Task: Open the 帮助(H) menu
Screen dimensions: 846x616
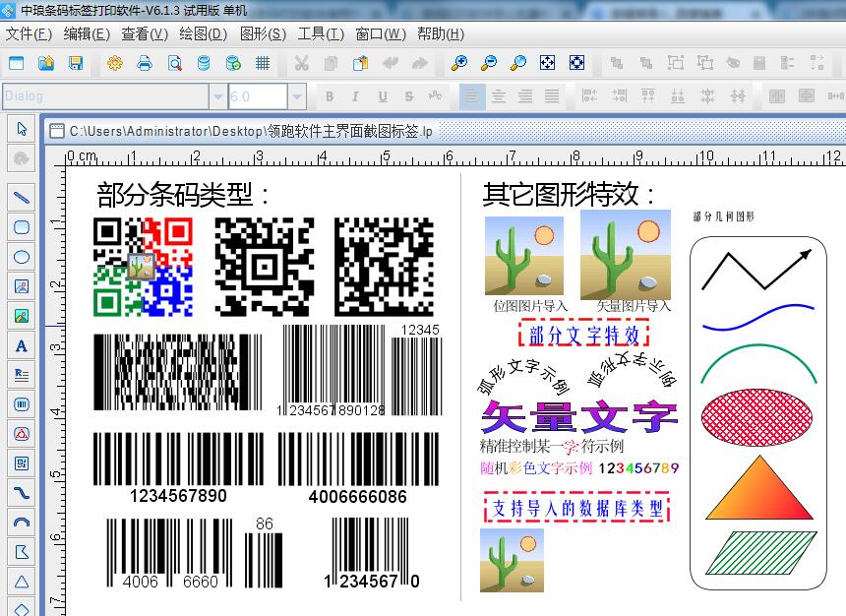Action: (x=441, y=34)
